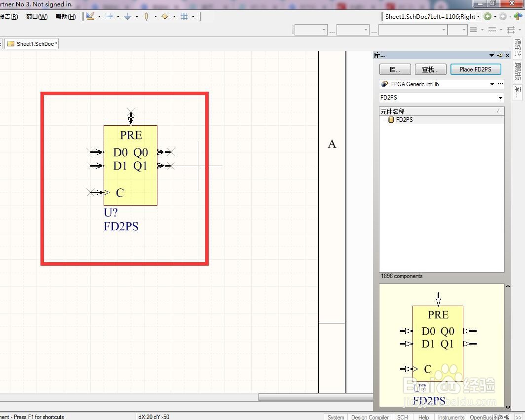Select the Simulation sources icon

coord(165,16)
